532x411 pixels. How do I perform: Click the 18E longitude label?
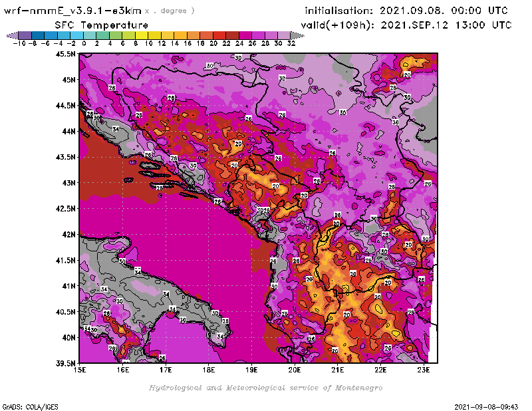(209, 370)
